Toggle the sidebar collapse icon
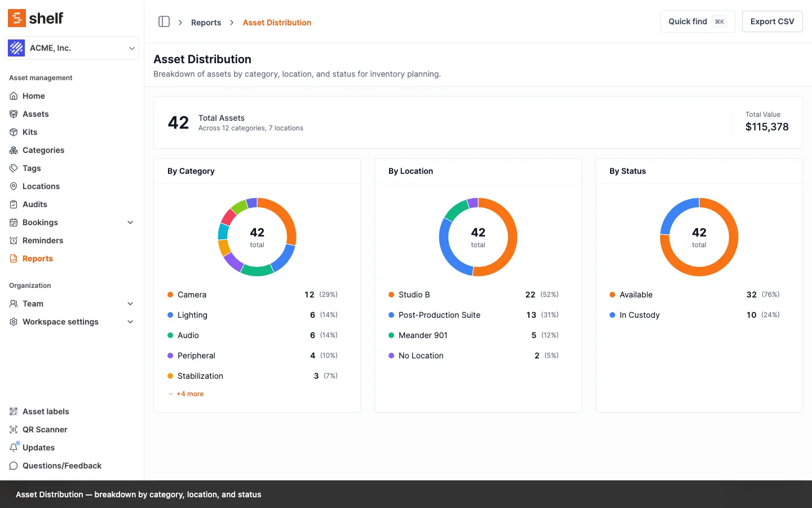This screenshot has width=812, height=508. (x=164, y=22)
